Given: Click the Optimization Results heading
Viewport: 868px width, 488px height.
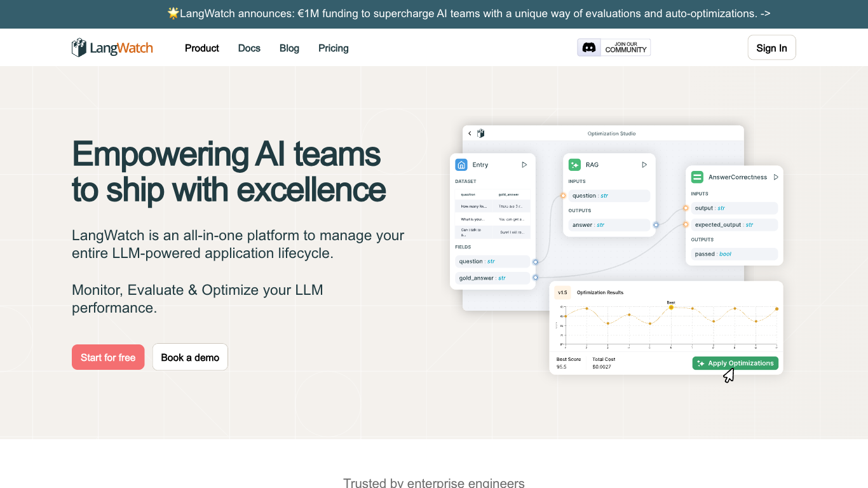Looking at the screenshot, I should tap(600, 293).
